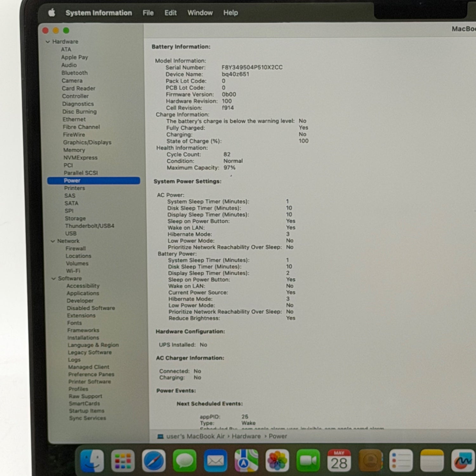Show USB device information
Image resolution: width=476 pixels, height=476 pixels.
click(x=71, y=234)
